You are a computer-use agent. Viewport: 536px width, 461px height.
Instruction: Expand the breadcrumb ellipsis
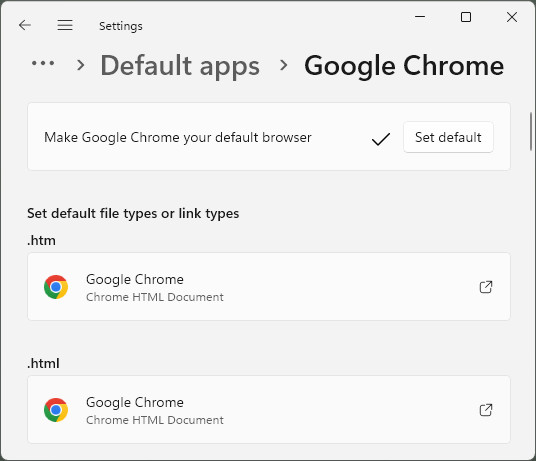43,63
